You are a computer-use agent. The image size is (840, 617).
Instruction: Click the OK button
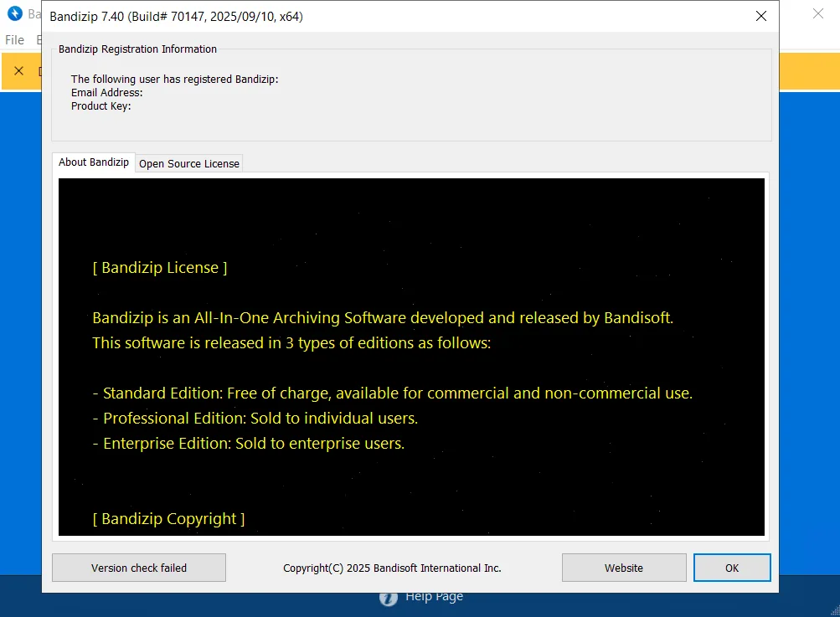pyautogui.click(x=732, y=568)
